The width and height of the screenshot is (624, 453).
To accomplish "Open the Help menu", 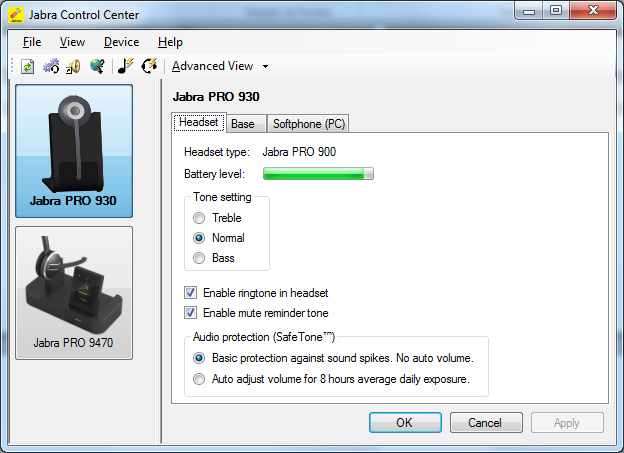I will (x=170, y=42).
